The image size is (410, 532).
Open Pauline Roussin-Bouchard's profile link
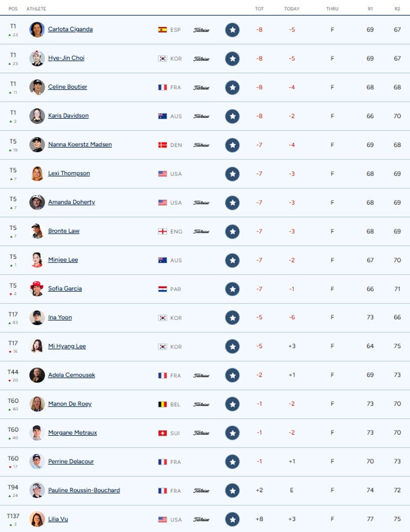[84, 491]
